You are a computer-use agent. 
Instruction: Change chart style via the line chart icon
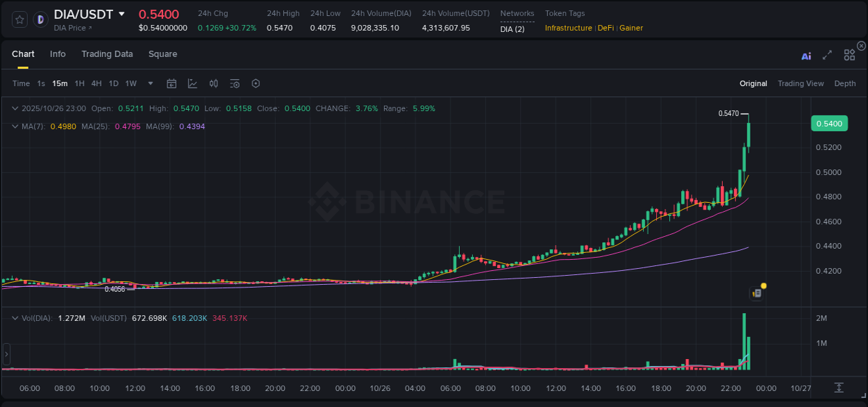[x=192, y=83]
